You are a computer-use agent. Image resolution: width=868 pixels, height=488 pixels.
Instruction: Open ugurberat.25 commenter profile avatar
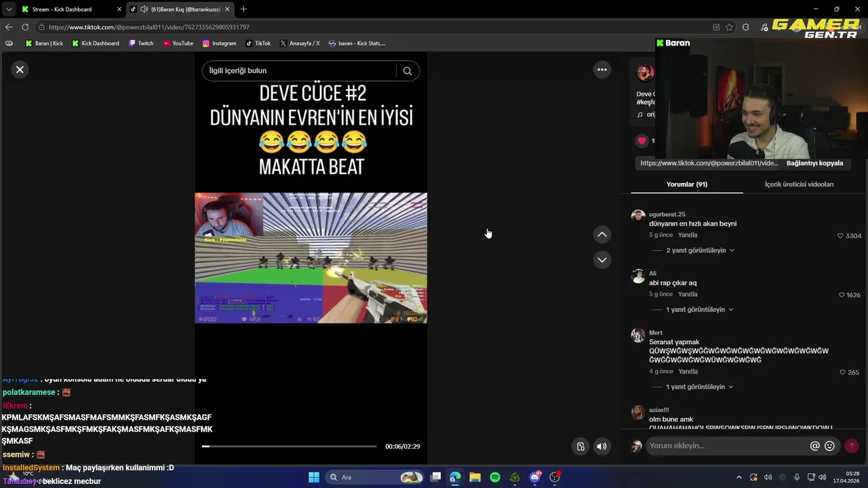click(637, 216)
